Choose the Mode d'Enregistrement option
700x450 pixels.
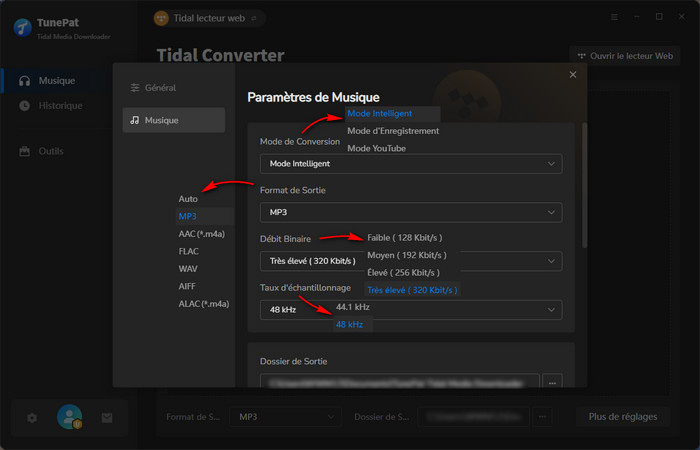(x=393, y=131)
